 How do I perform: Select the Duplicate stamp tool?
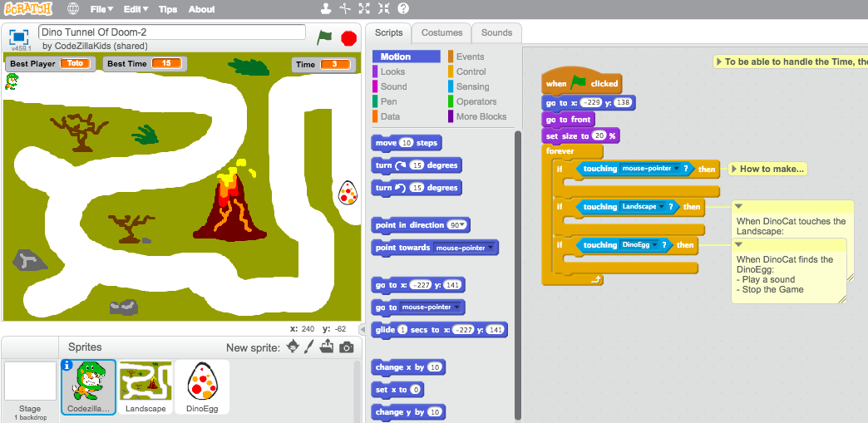(326, 8)
